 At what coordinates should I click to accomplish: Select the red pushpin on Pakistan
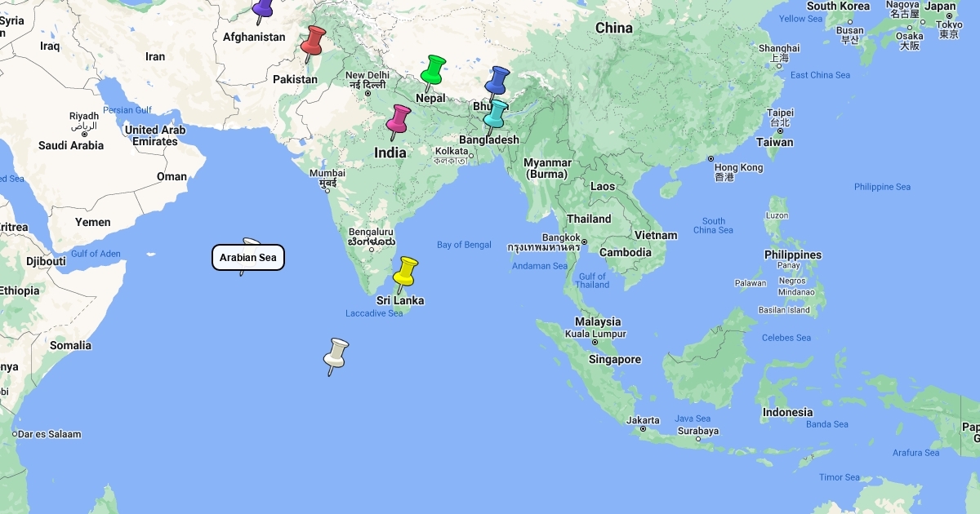(x=312, y=41)
